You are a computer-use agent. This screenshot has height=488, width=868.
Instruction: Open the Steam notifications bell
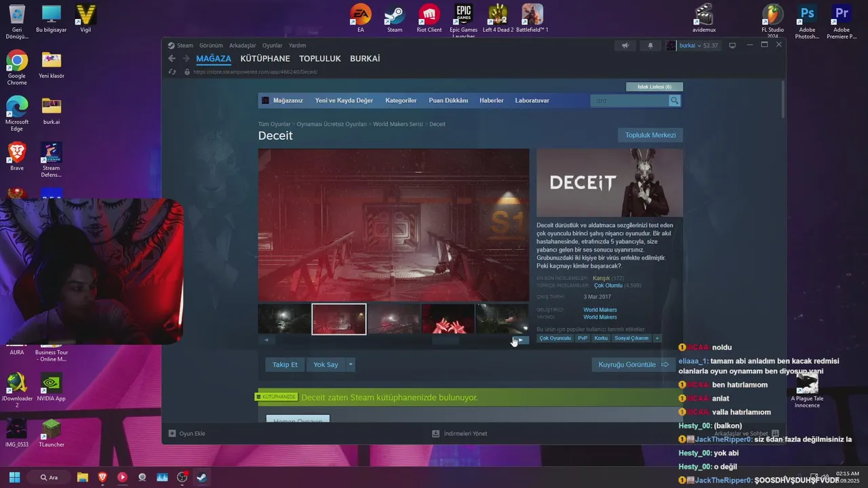point(650,45)
